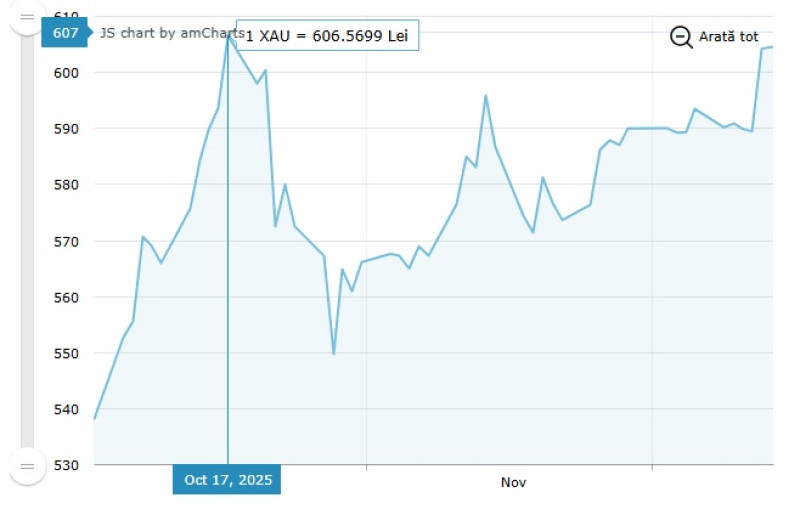Select the Nov label on the date axis
The image size is (800, 509).
pyautogui.click(x=513, y=482)
